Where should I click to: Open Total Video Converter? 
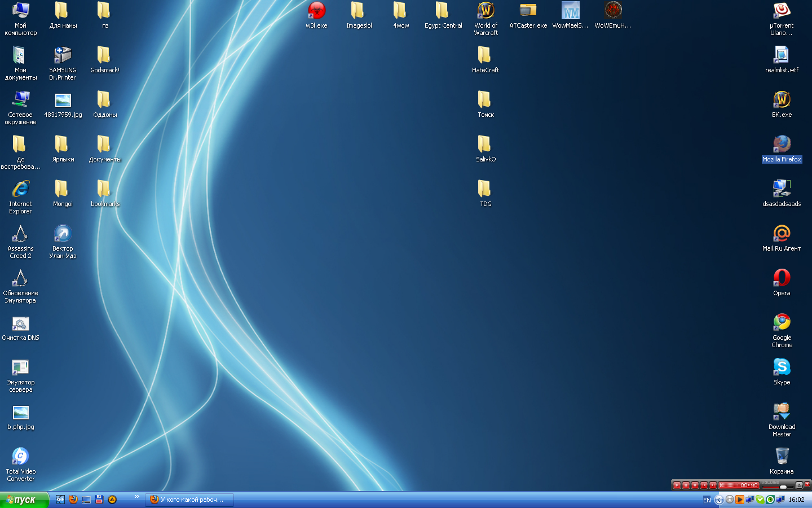pyautogui.click(x=20, y=454)
